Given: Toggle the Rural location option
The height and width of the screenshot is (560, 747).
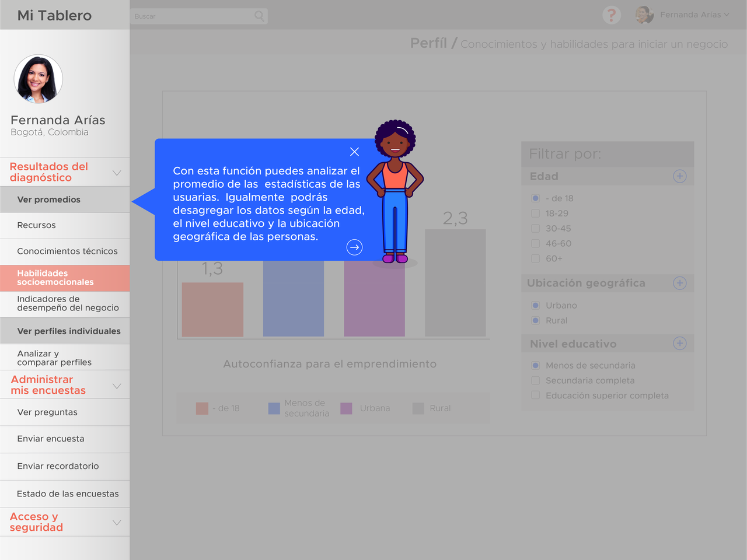Looking at the screenshot, I should coord(535,320).
